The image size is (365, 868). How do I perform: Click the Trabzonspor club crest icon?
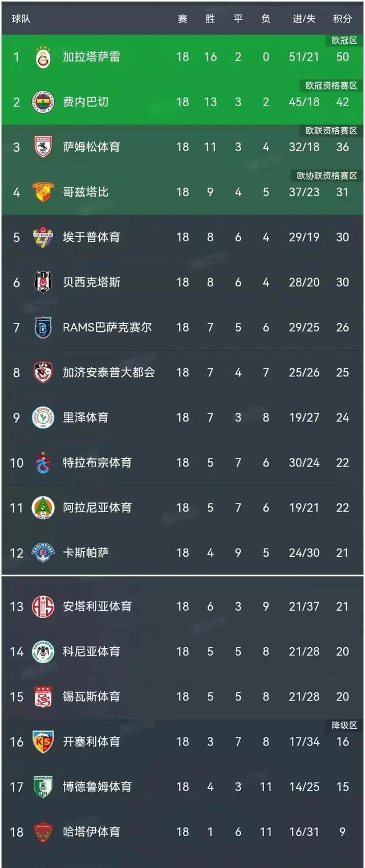(43, 463)
